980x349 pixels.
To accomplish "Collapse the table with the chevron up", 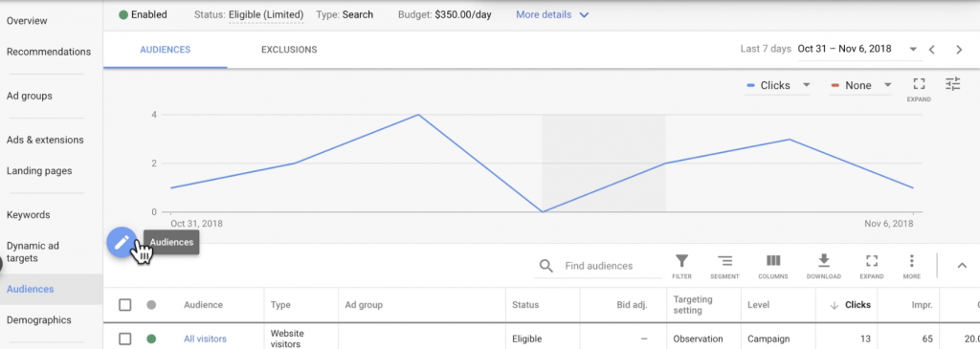I will pos(962,266).
